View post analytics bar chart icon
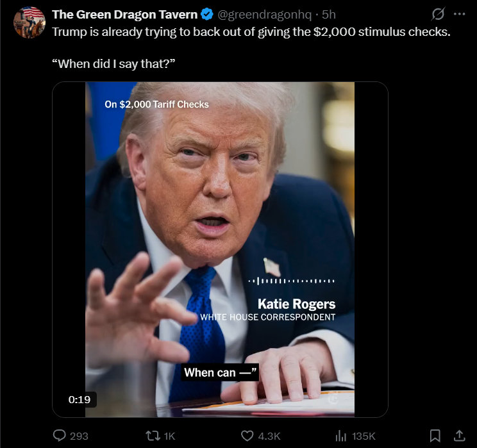This screenshot has width=477, height=448. (x=340, y=436)
